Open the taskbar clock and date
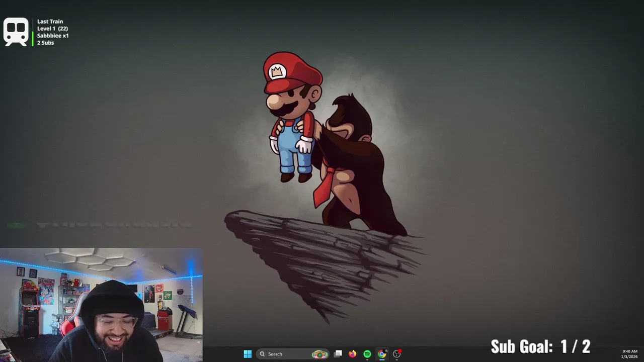The width and height of the screenshot is (644, 362). tap(629, 354)
